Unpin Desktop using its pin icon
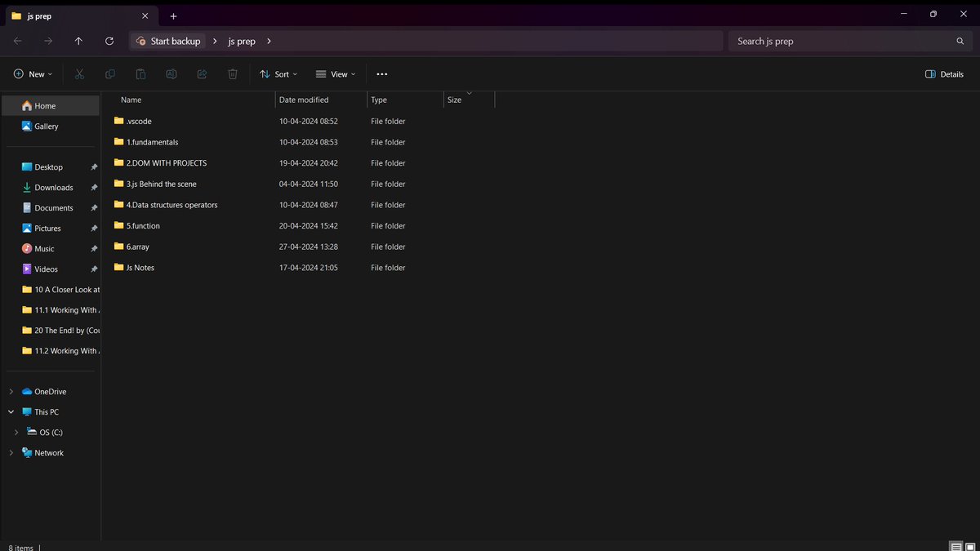Viewport: 980px width, 551px height. 94,167
